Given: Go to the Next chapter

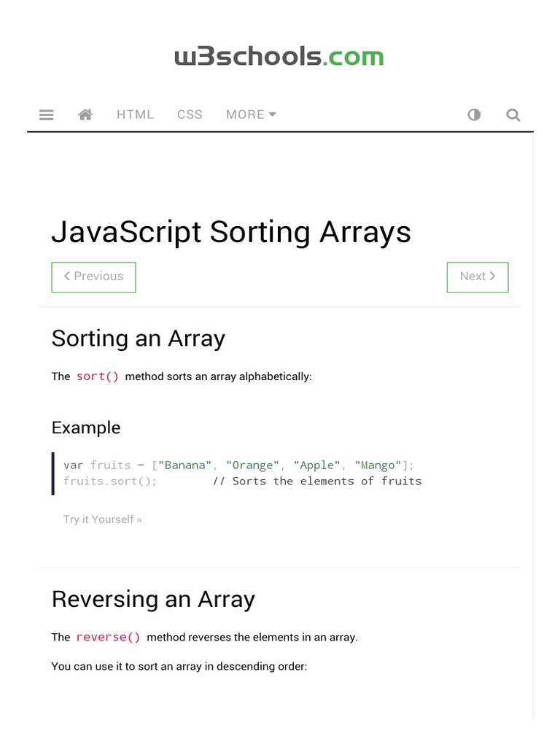Looking at the screenshot, I should (x=477, y=276).
